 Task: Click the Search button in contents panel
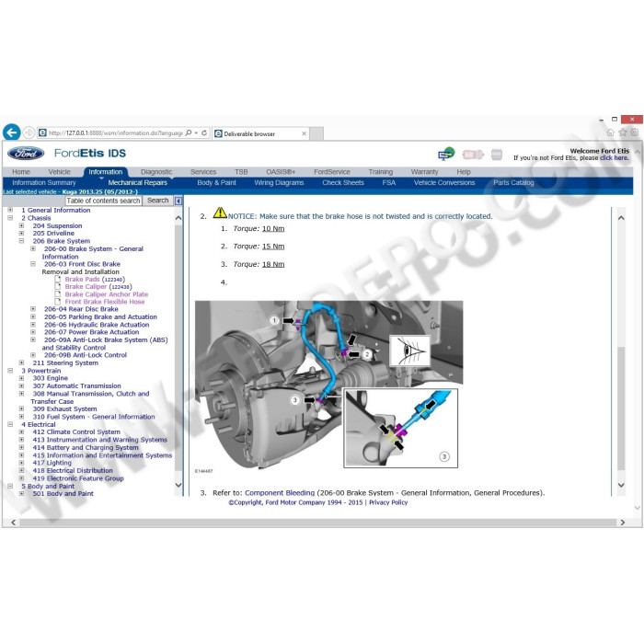157,201
